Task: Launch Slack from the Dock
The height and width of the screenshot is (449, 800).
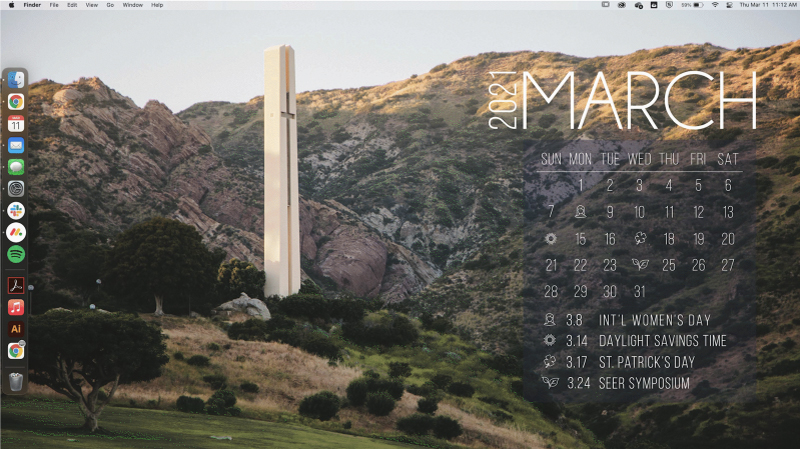Action: 16,210
